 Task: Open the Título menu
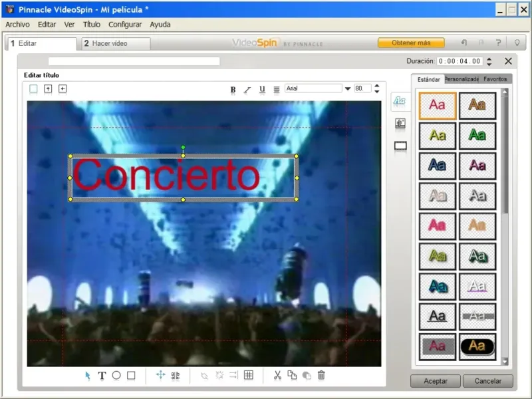pyautogui.click(x=91, y=25)
